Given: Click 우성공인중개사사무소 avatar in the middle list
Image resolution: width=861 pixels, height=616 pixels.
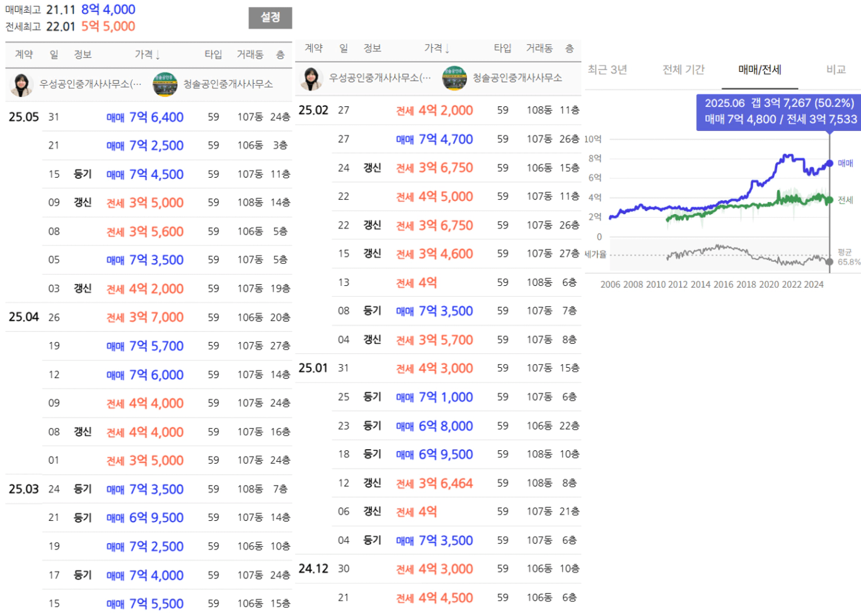Looking at the screenshot, I should (311, 78).
